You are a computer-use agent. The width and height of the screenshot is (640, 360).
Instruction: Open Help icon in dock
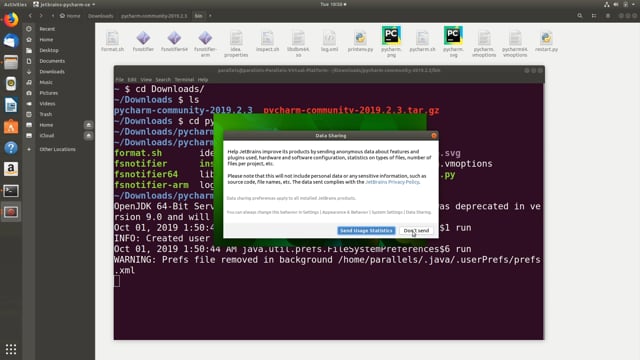11,148
